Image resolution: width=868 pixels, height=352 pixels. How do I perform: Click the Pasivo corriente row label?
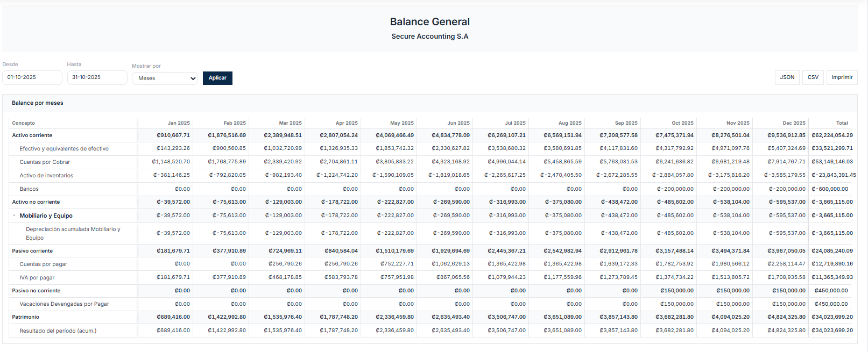pyautogui.click(x=32, y=251)
